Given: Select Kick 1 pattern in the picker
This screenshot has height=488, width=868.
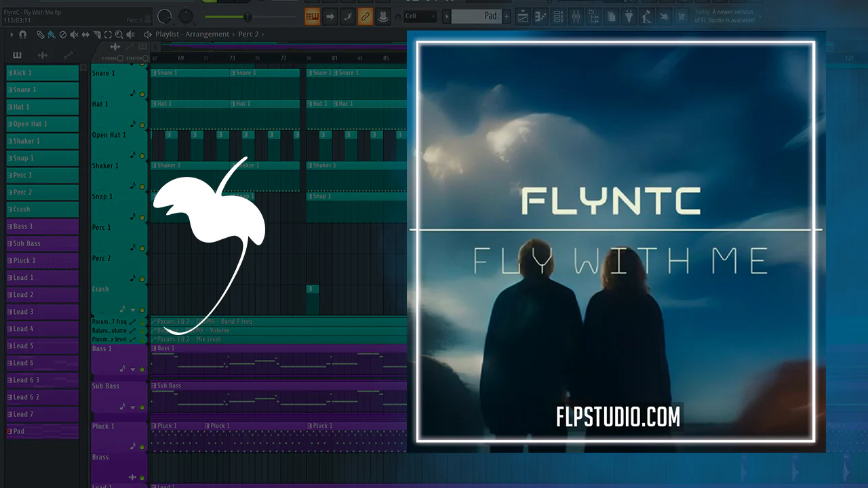Looking at the screenshot, I should click(x=43, y=73).
